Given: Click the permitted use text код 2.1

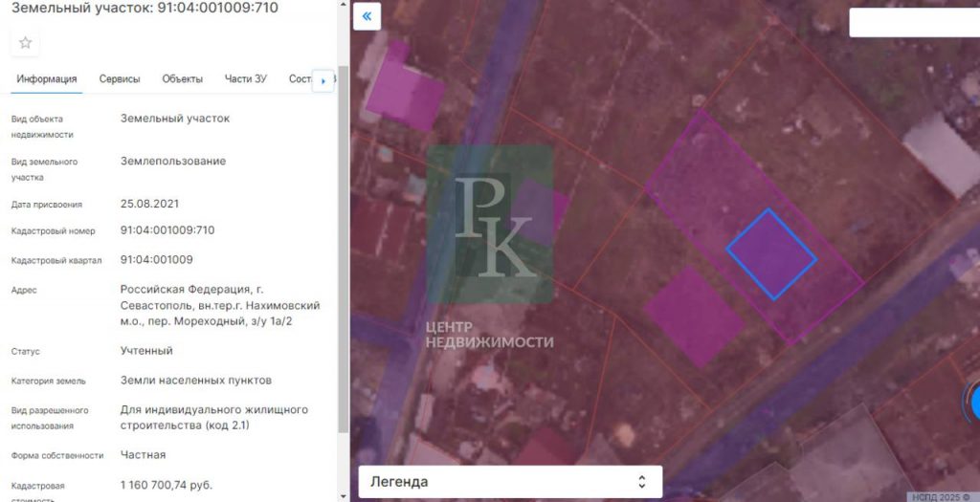Looking at the screenshot, I should point(228,425).
